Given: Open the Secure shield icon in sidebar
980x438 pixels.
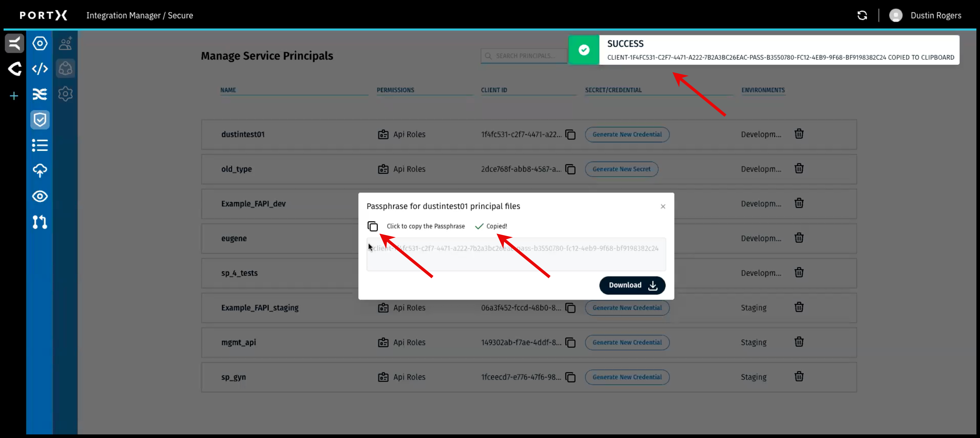Looking at the screenshot, I should tap(40, 120).
